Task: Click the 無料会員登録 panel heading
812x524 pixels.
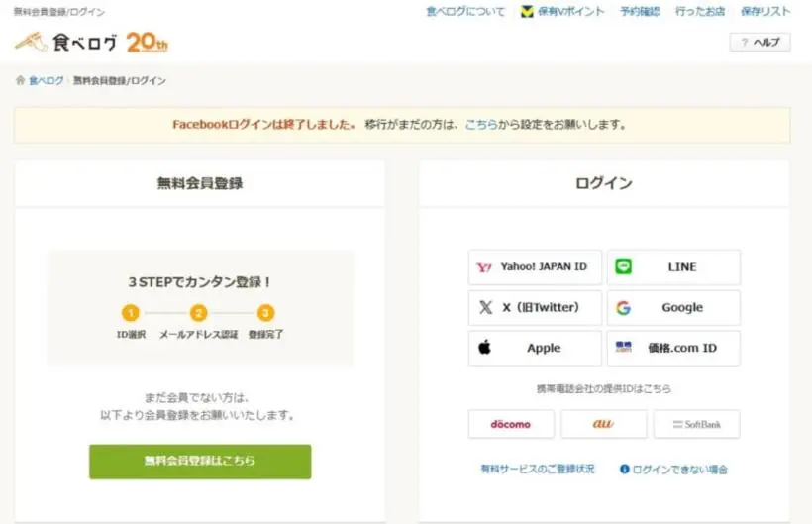Action: tap(200, 183)
